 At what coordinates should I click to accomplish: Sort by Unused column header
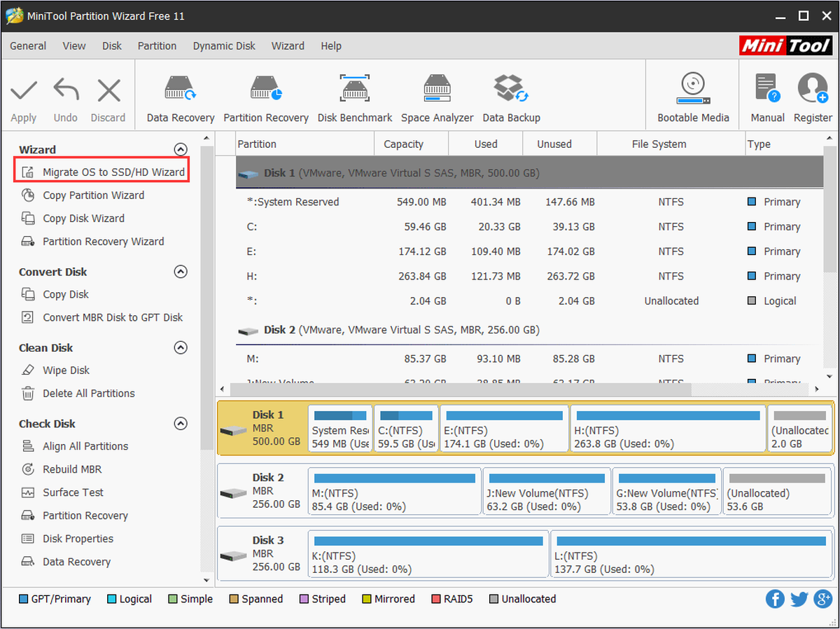(x=560, y=144)
